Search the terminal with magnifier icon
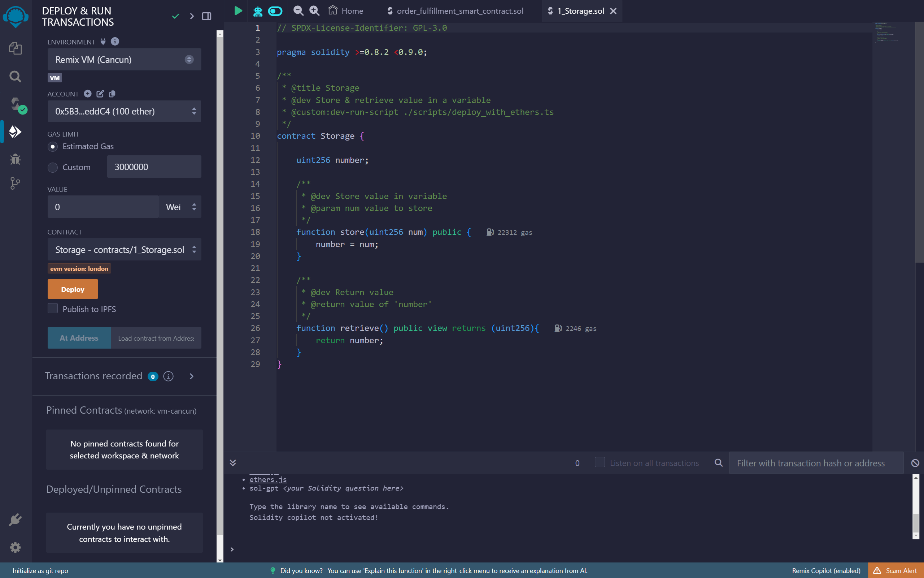Screen dimensions: 924x578 719,463
